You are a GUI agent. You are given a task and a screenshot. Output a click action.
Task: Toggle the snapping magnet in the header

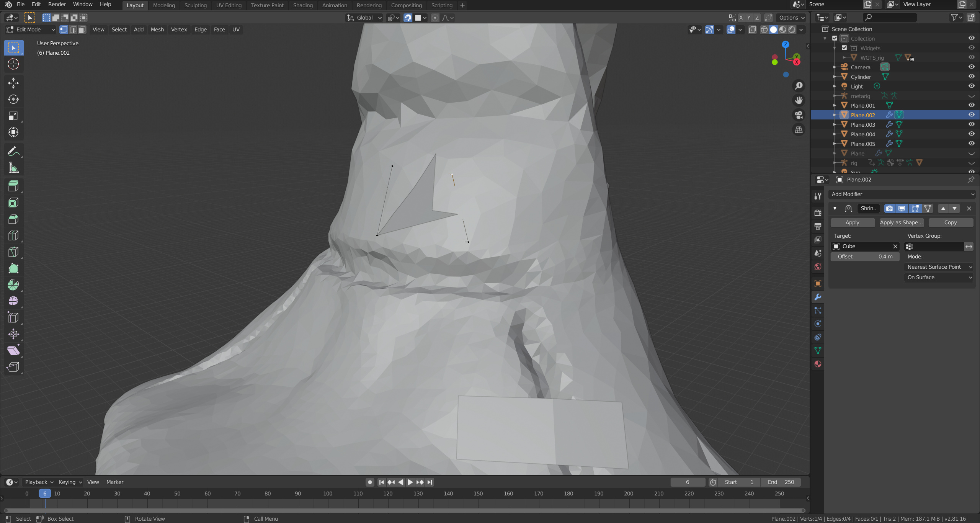coord(408,18)
